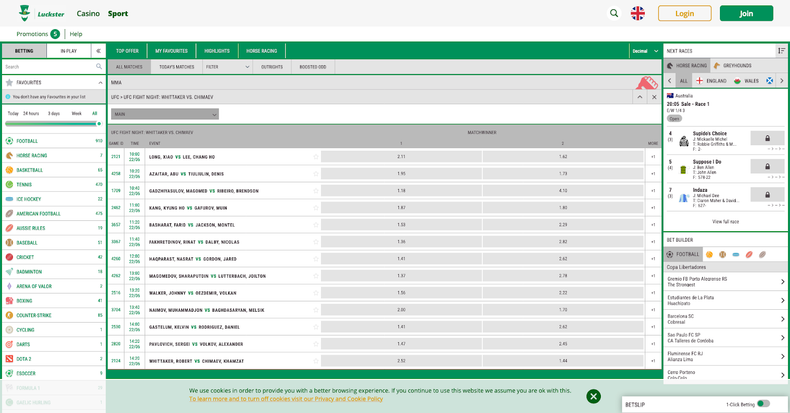
Task: Click the Join button
Action: 746,14
